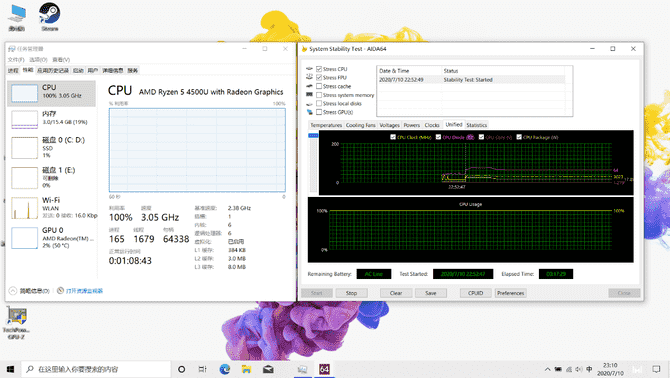Open the 查看(V) menu in Task Manager
670x378 pixels.
pyautogui.click(x=61, y=59)
